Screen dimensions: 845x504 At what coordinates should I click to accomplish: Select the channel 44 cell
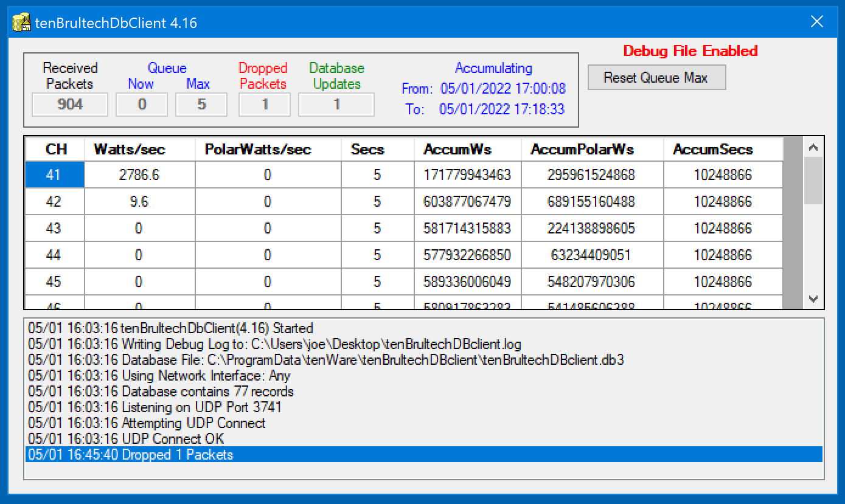click(x=54, y=255)
